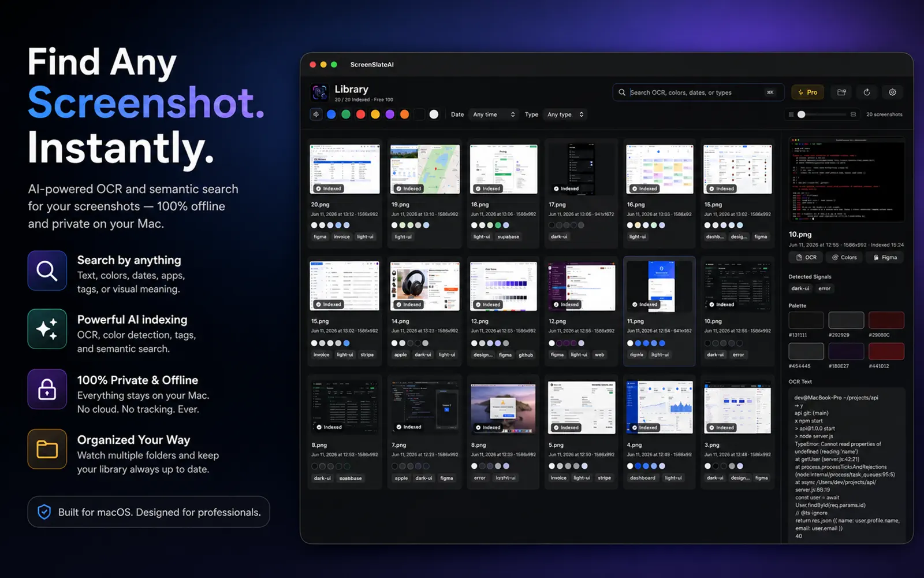Open the Date 'Any time' dropdown
The height and width of the screenshot is (578, 924).
(x=494, y=114)
